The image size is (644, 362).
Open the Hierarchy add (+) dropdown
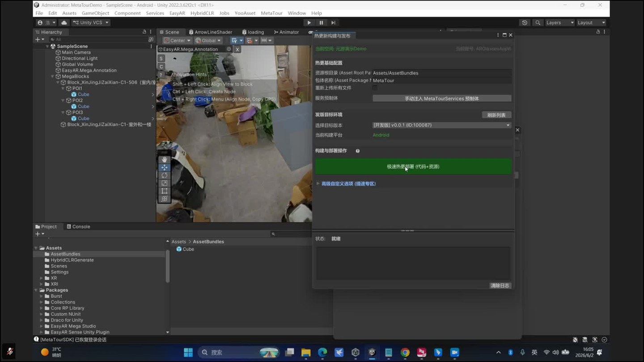point(39,39)
